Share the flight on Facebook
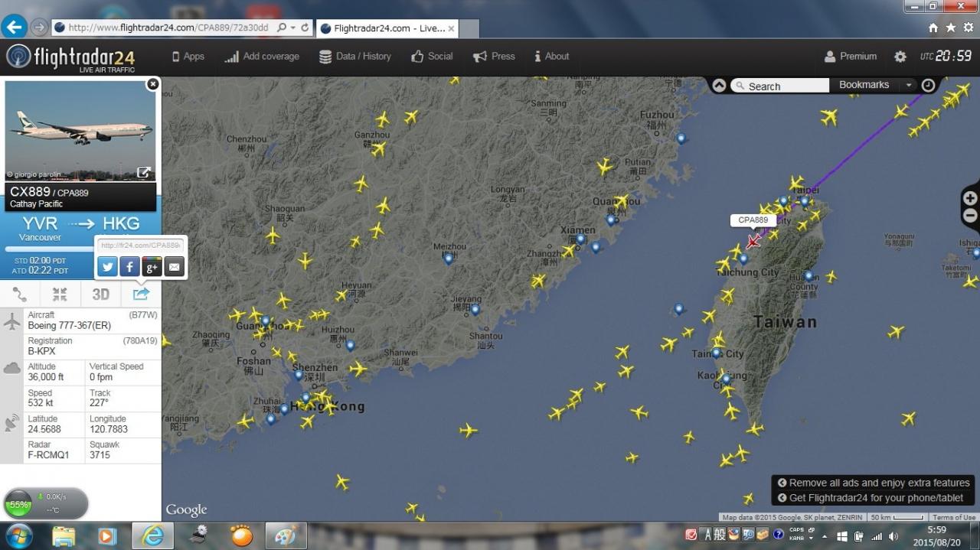Screen dimensions: 980x550 129,267
